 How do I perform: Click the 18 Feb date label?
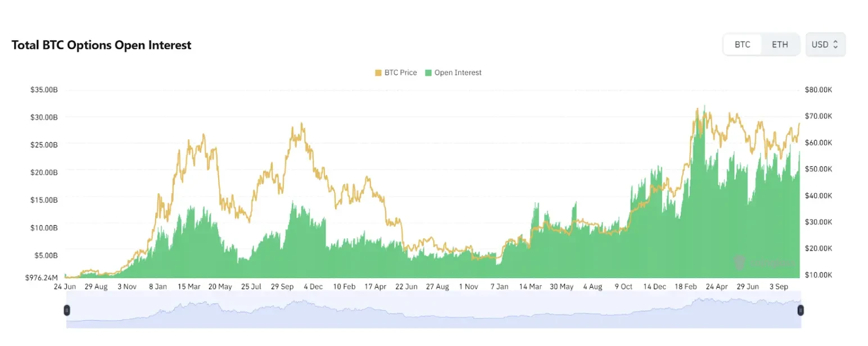pos(686,286)
